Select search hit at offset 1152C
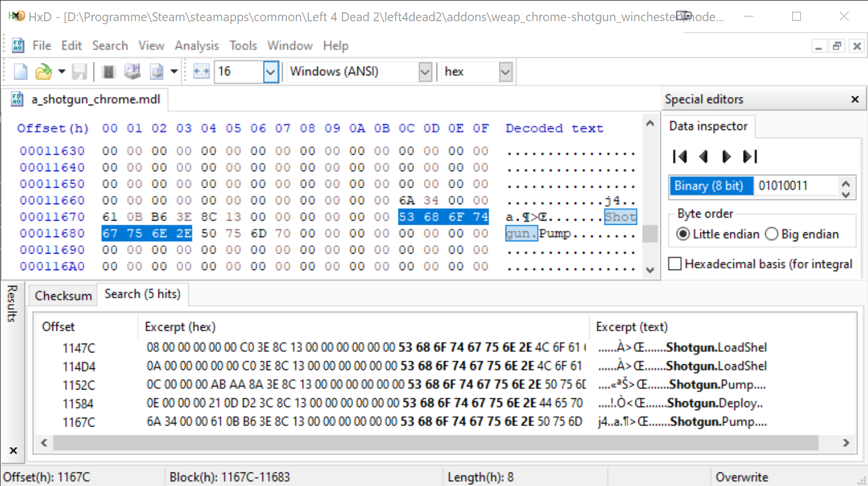Image resolution: width=868 pixels, height=486 pixels. 445,385
